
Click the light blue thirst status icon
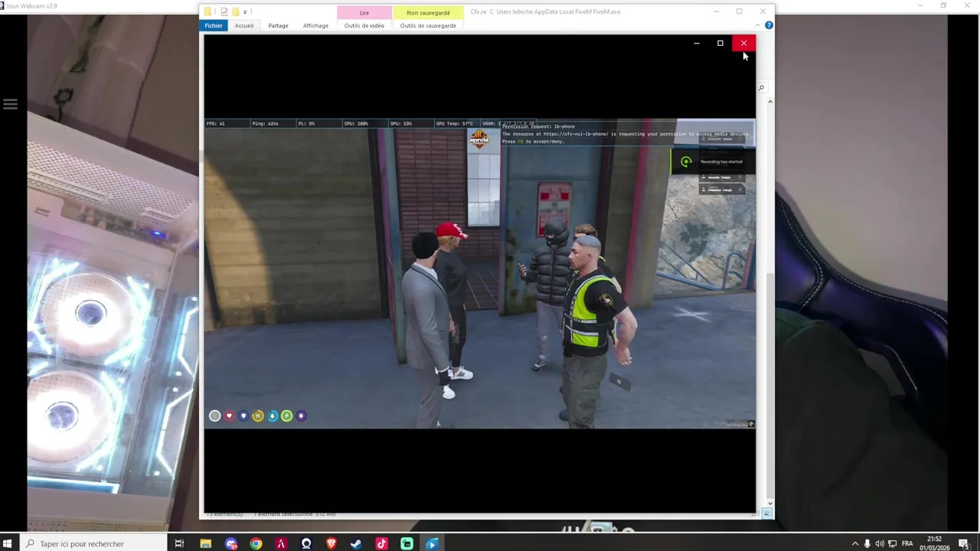[273, 416]
